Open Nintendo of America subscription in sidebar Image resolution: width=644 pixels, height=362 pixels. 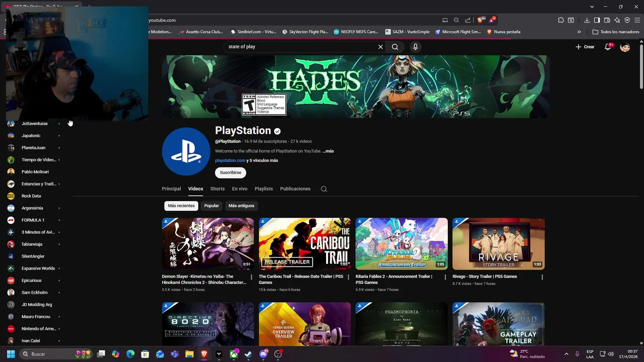point(33,329)
